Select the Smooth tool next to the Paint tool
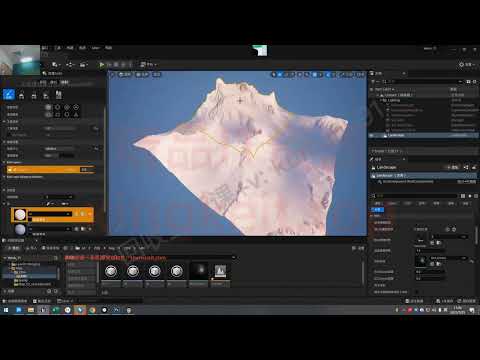 pyautogui.click(x=22, y=96)
